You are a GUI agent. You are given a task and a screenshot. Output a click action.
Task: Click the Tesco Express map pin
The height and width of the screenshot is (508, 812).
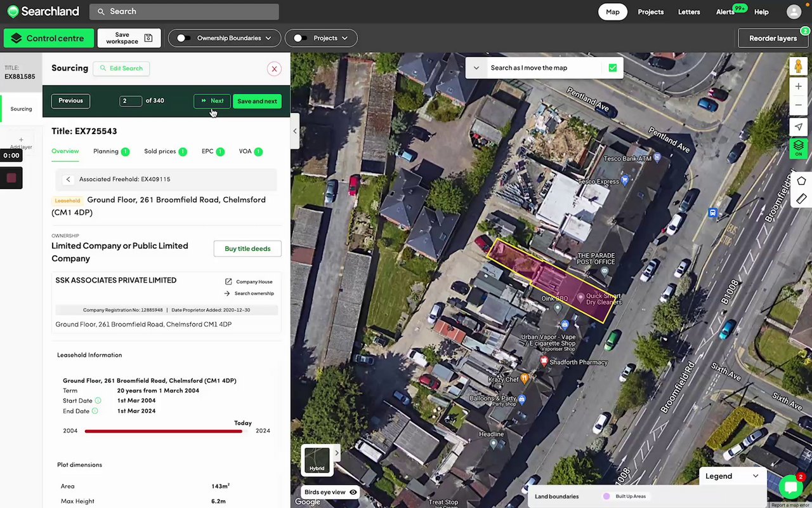click(625, 181)
